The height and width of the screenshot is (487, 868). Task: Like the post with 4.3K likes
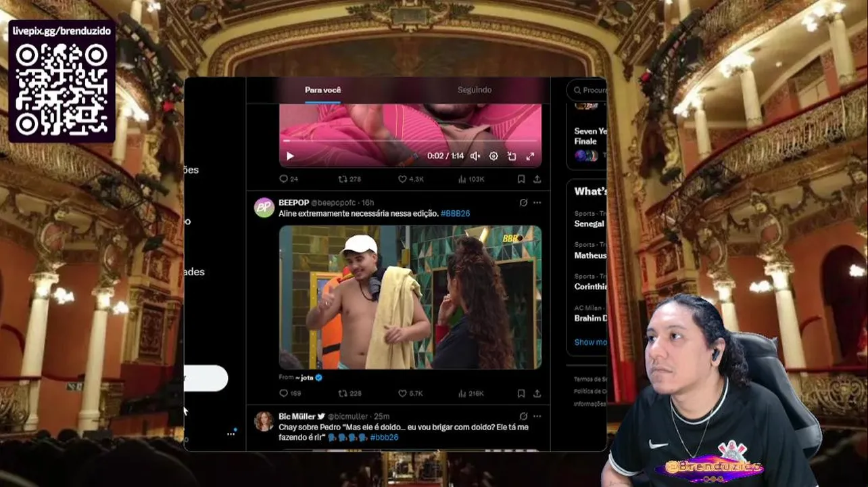(410, 179)
